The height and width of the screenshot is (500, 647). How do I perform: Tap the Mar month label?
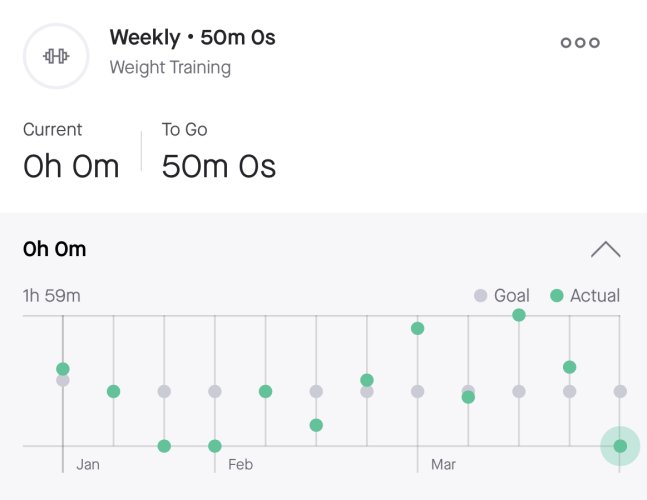(443, 465)
